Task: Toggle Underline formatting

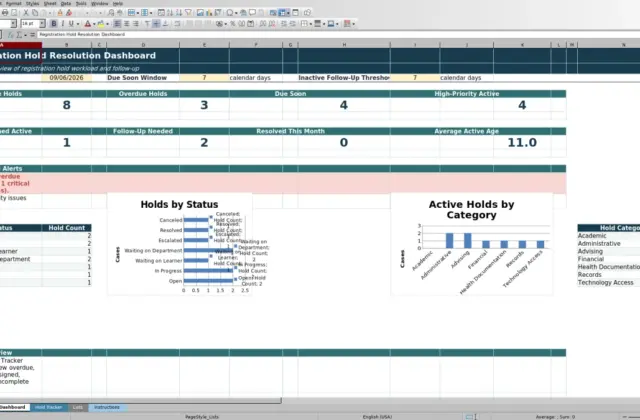Action: tap(71, 24)
